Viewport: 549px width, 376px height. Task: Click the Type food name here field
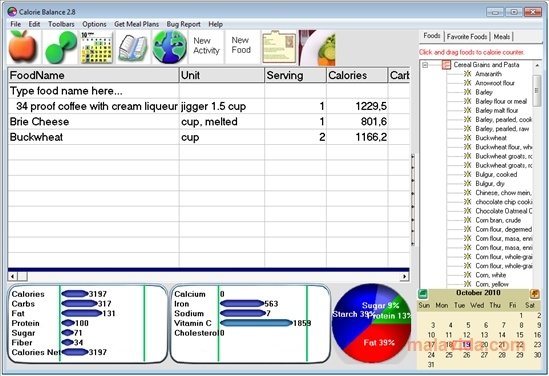[x=93, y=91]
